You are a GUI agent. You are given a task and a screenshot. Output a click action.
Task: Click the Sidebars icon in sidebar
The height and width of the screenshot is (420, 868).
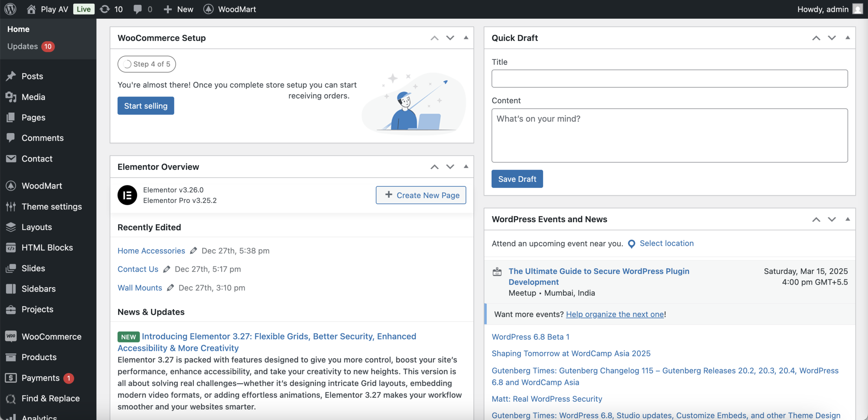pos(11,289)
